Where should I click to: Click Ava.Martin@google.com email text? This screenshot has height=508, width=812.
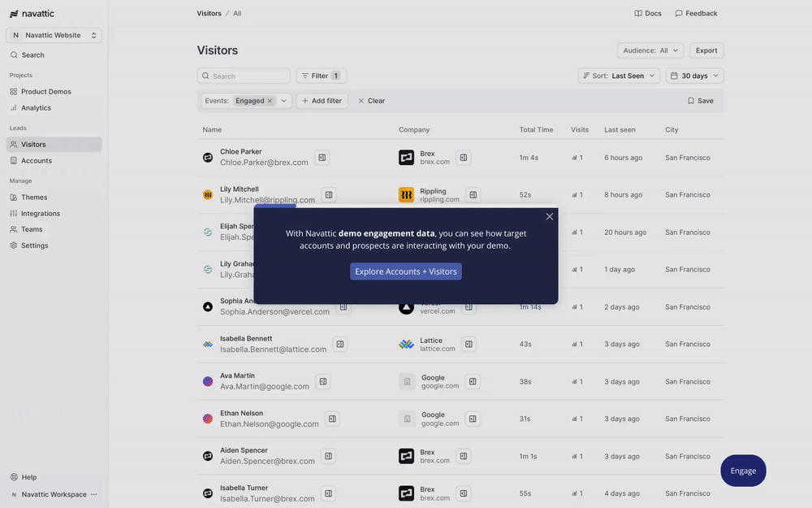coord(265,387)
